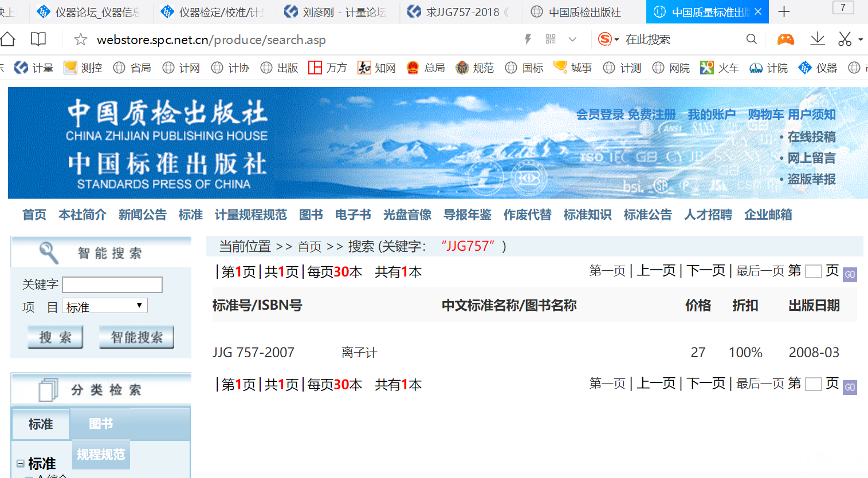Click the QR code icon in address bar
868x478 pixels.
551,39
